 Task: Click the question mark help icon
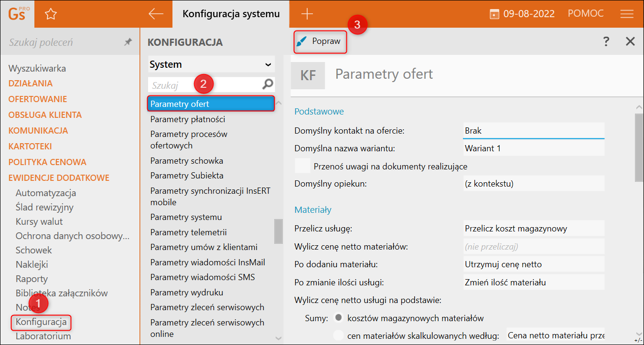click(606, 41)
